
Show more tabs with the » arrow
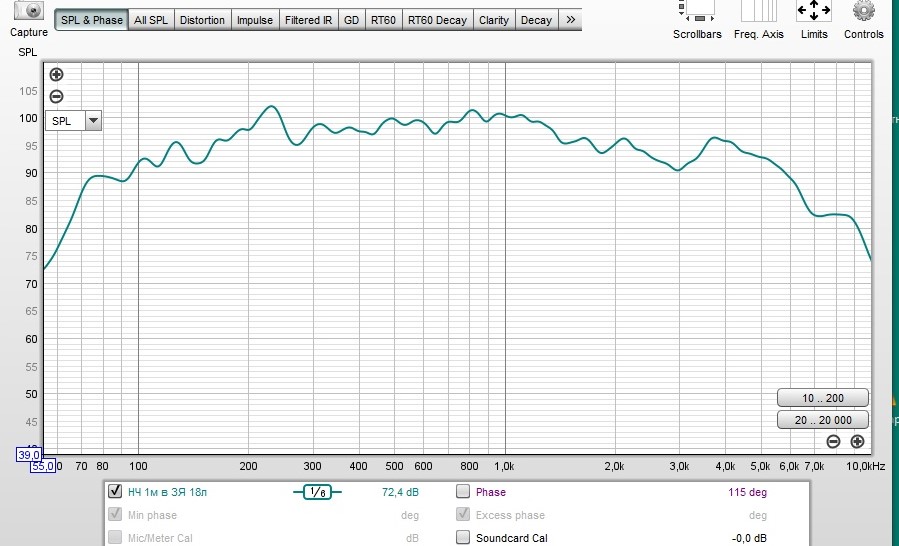tap(570, 20)
